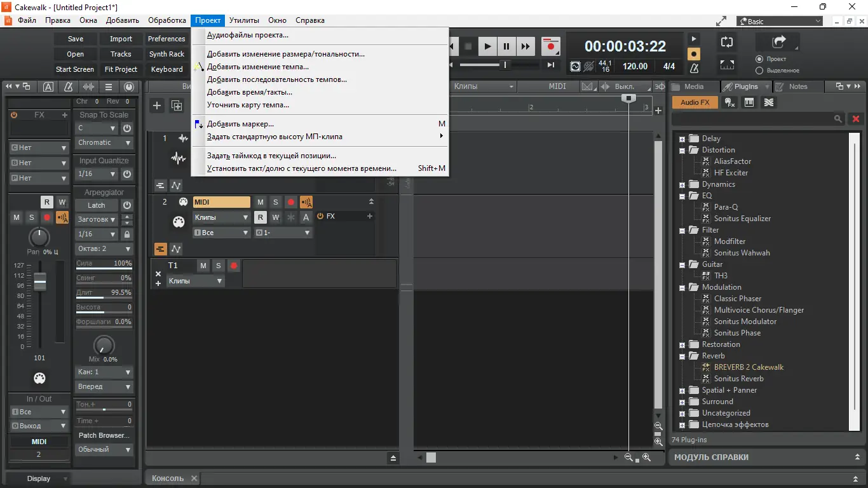Show MIDI FX plug-ins in the browser
Viewport: 868px width, 488px height.
tap(730, 102)
